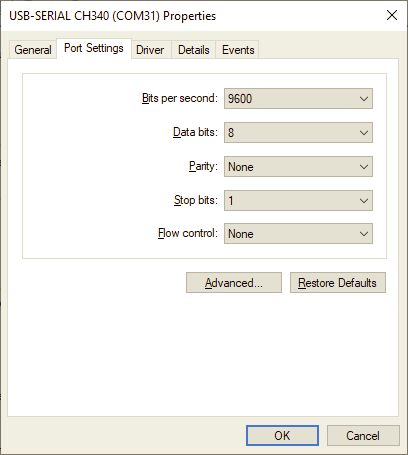Click the 'Stop bits:' label
The height and width of the screenshot is (455, 408).
point(196,200)
